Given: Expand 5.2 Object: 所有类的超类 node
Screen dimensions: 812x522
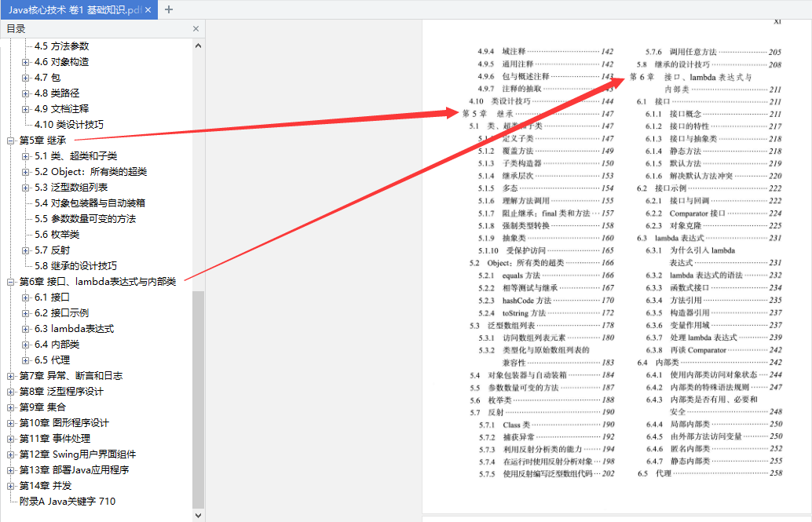Looking at the screenshot, I should (25, 172).
